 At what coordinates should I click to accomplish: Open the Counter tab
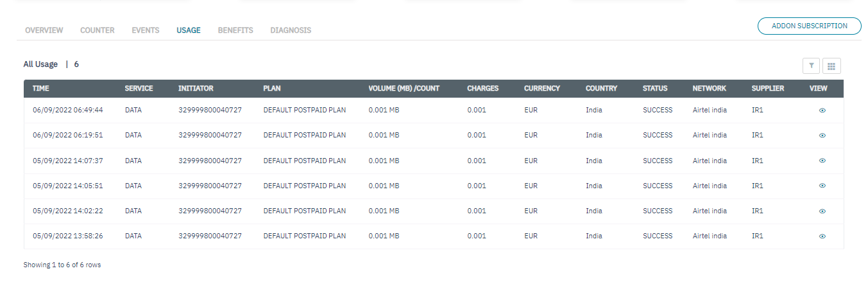(x=98, y=30)
